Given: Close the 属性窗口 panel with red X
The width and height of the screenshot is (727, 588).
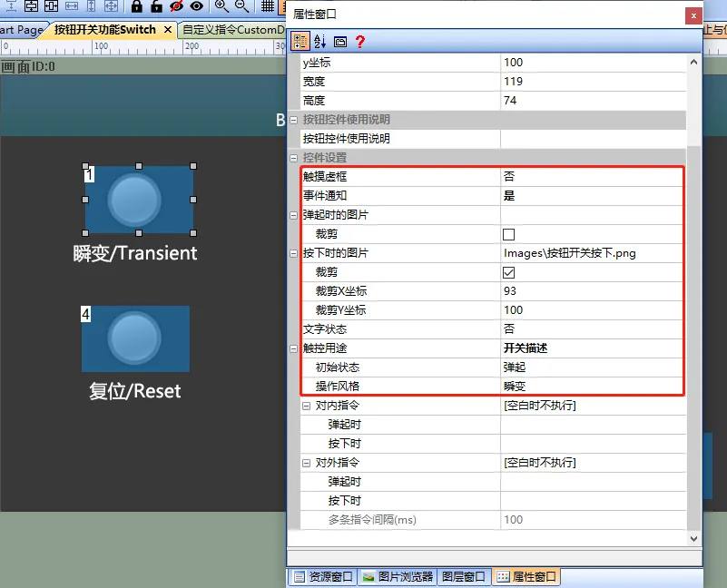Looking at the screenshot, I should 693,15.
